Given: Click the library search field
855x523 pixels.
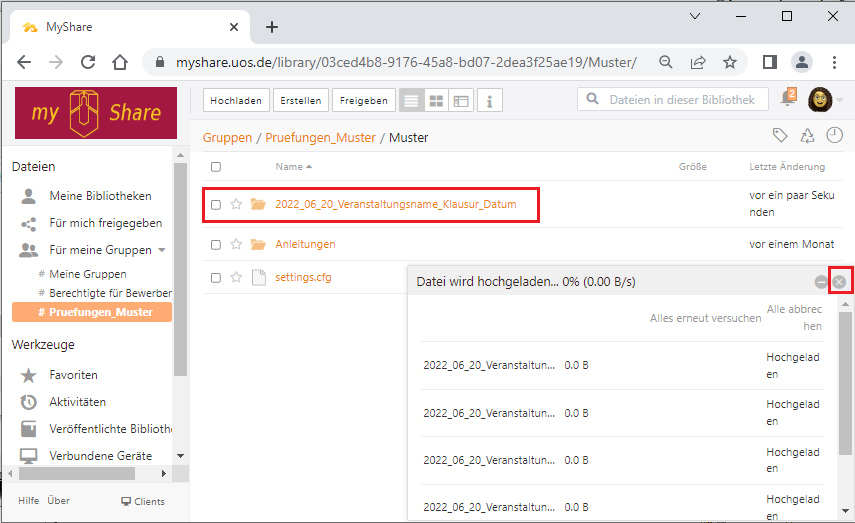Looking at the screenshot, I should tap(680, 100).
